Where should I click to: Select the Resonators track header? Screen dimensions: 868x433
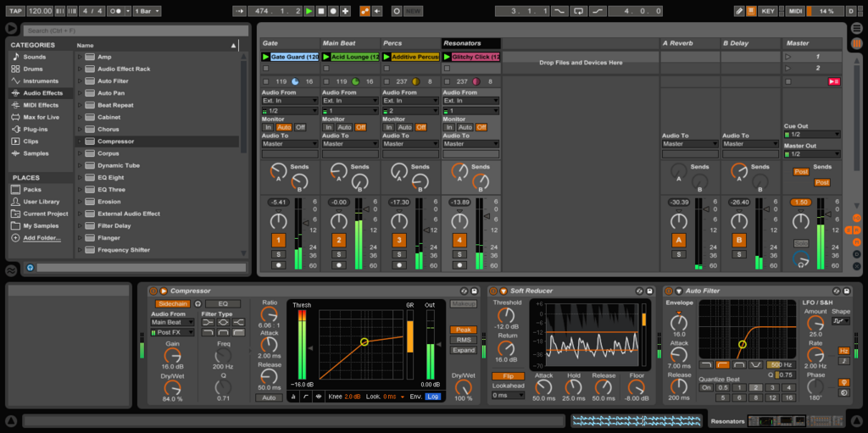click(471, 43)
